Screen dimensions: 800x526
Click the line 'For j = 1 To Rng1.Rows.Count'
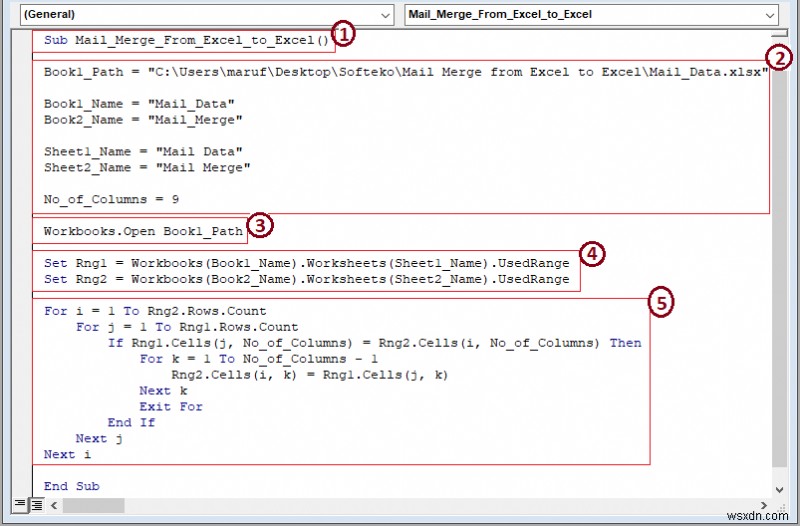pyautogui.click(x=187, y=327)
